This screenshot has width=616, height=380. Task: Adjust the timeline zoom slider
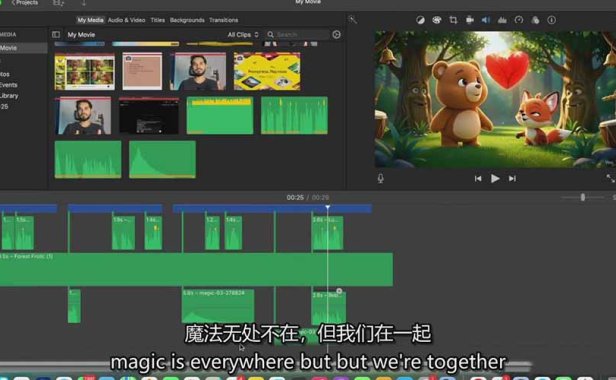(x=583, y=197)
